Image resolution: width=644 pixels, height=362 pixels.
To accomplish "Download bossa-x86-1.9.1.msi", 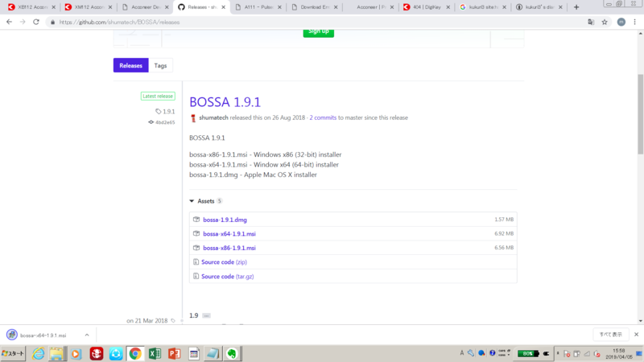I will coord(229,248).
